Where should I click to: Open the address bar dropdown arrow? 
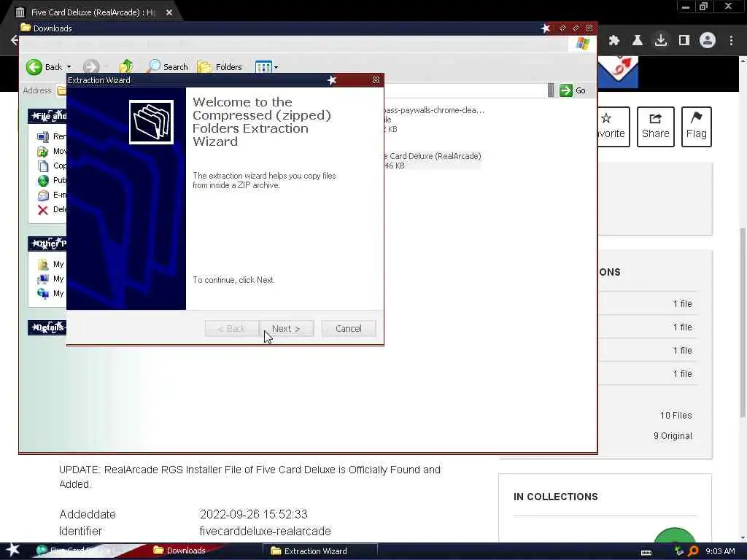(x=551, y=90)
